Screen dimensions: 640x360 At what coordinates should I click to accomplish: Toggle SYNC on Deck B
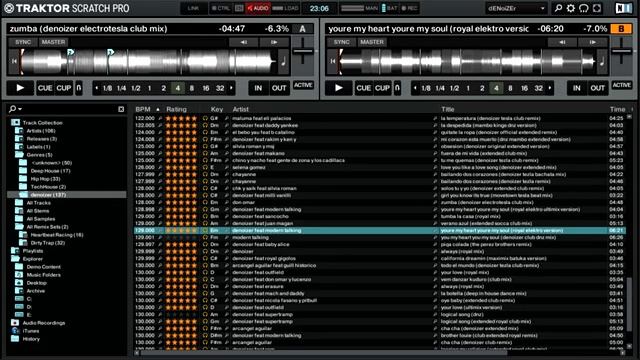(x=342, y=42)
